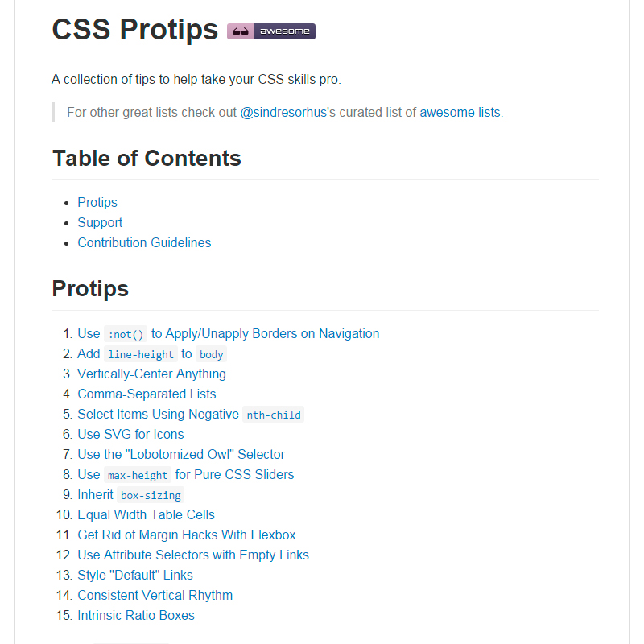Screen dimensions: 644x644
Task: View Margin Hacks With Flexbox tip
Action: pos(187,535)
